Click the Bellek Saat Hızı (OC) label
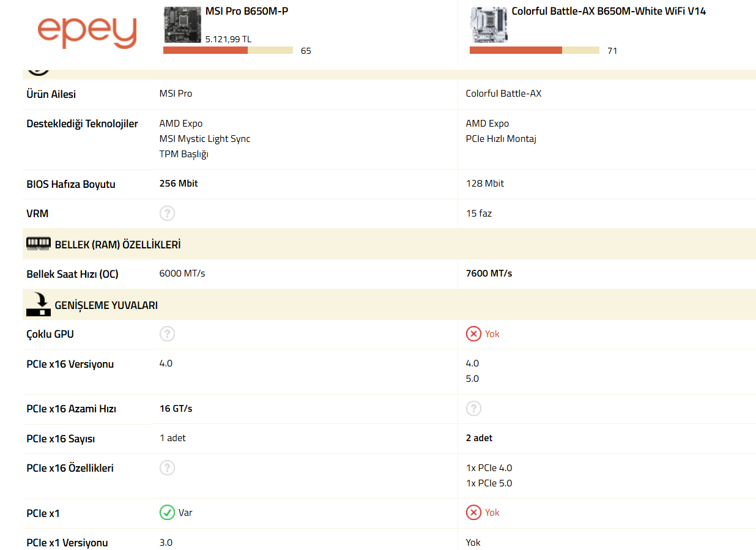Image resolution: width=756 pixels, height=550 pixels. 73,274
